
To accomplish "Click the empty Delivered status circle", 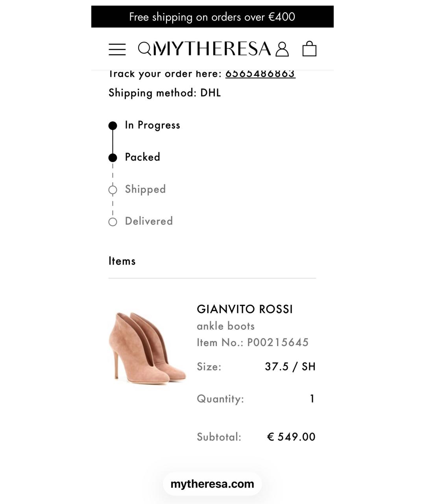I will pyautogui.click(x=113, y=221).
